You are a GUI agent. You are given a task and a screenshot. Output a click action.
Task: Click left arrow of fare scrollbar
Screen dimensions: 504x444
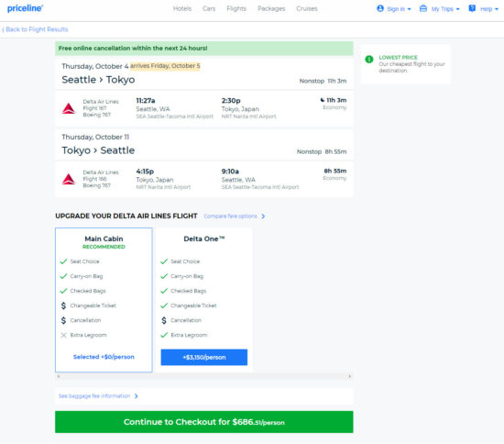tap(59, 376)
